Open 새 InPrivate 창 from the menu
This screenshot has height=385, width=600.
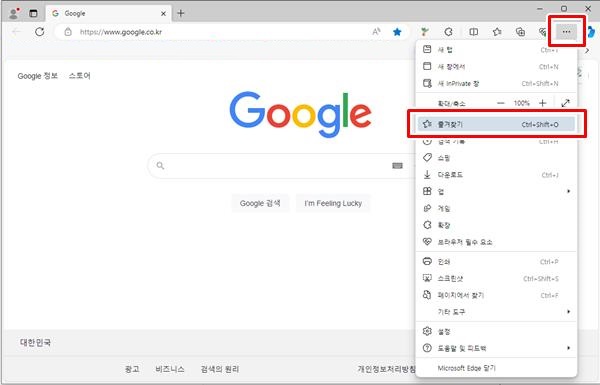(x=496, y=83)
